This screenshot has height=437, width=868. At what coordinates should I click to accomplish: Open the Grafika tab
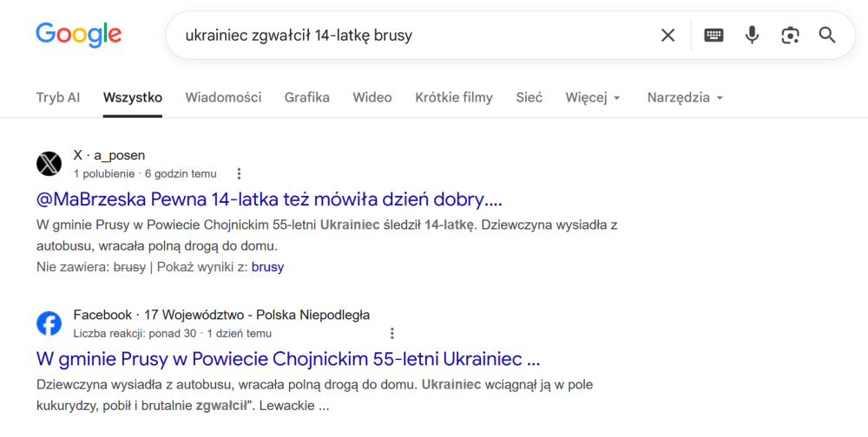[x=306, y=97]
